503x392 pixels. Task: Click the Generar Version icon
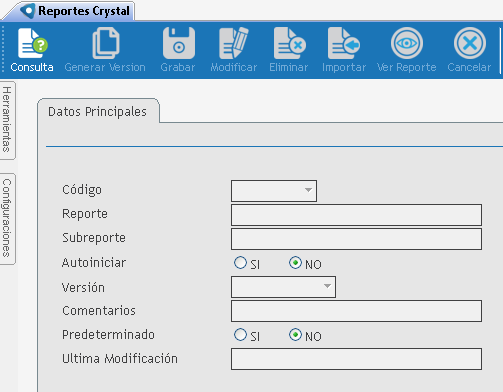105,43
